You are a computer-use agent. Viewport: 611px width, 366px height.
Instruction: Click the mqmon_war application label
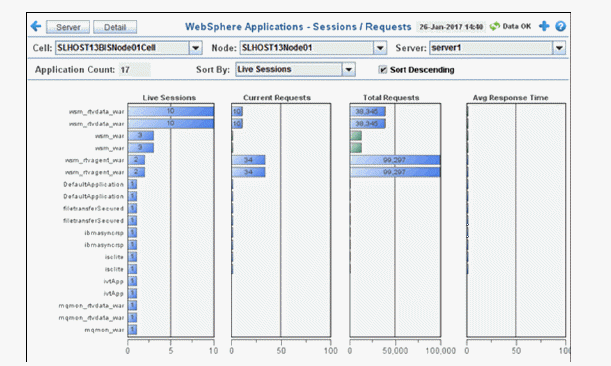(104, 330)
